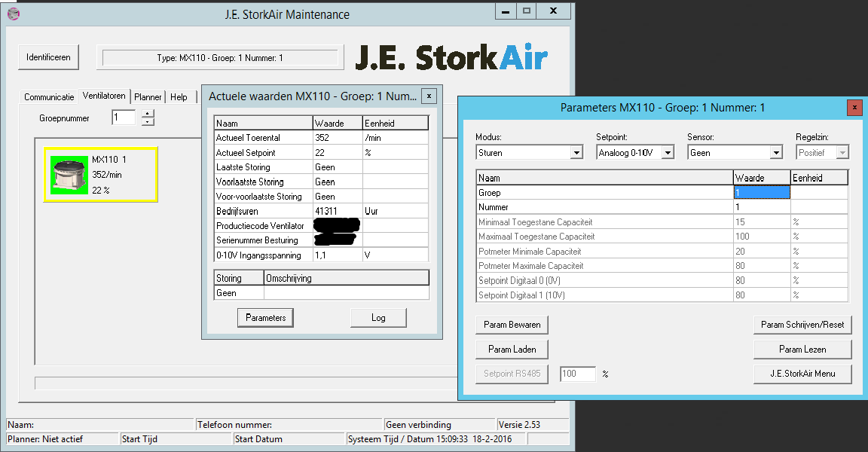This screenshot has width=868, height=452.
Task: Click the Actueel Setpoint row
Action: 321,152
